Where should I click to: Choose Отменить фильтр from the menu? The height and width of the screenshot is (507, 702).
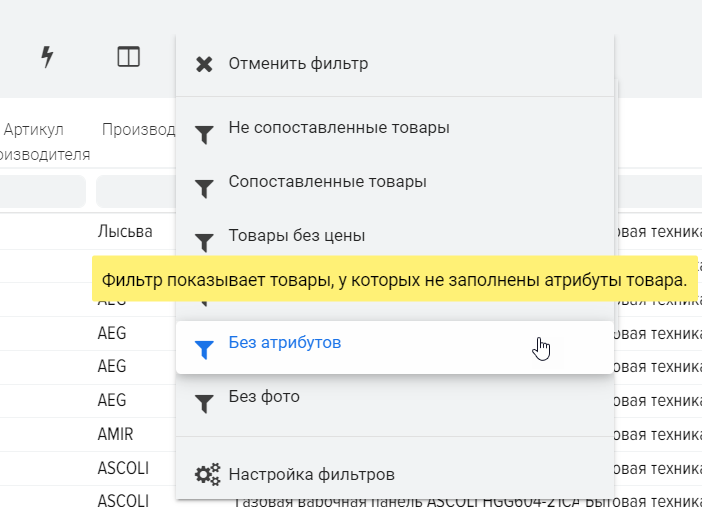[x=298, y=64]
